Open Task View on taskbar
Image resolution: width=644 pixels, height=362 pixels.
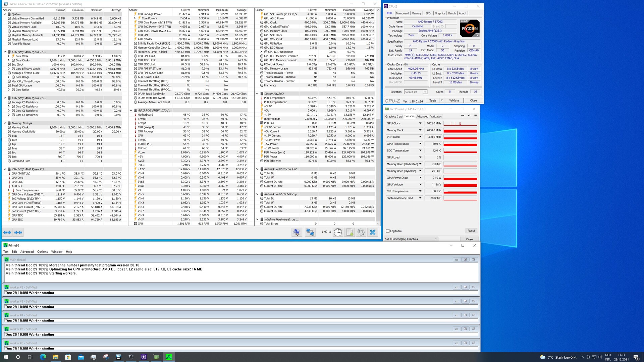pyautogui.click(x=30, y=357)
